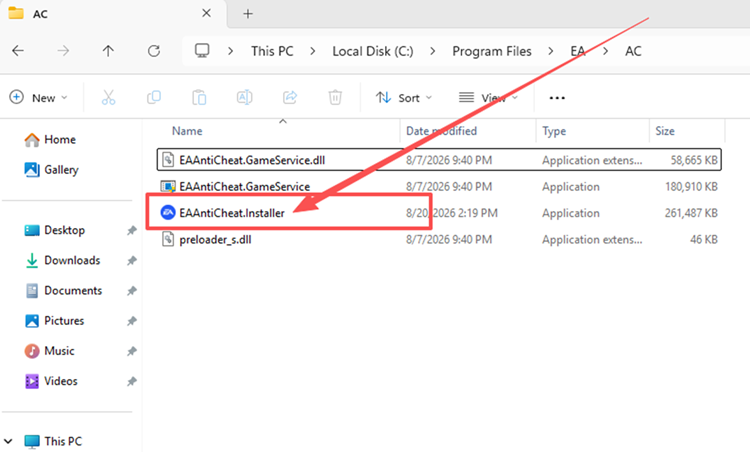750x452 pixels.
Task: Select the AC breadcrumb folder
Action: click(633, 51)
